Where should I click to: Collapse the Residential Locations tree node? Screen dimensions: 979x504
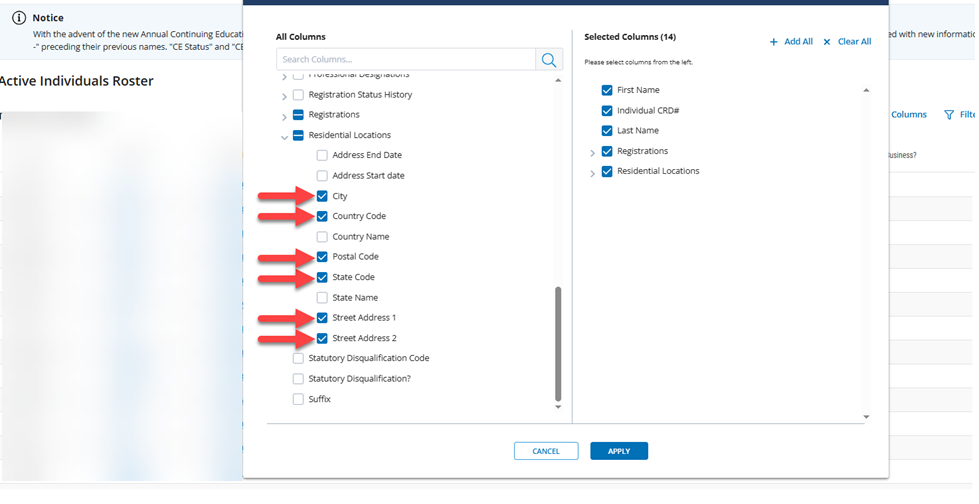click(285, 136)
